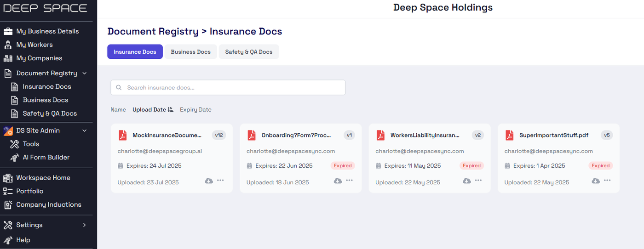Click the building icon beside Workspace Home
Viewport: 644px width, 249px height.
[x=8, y=178]
